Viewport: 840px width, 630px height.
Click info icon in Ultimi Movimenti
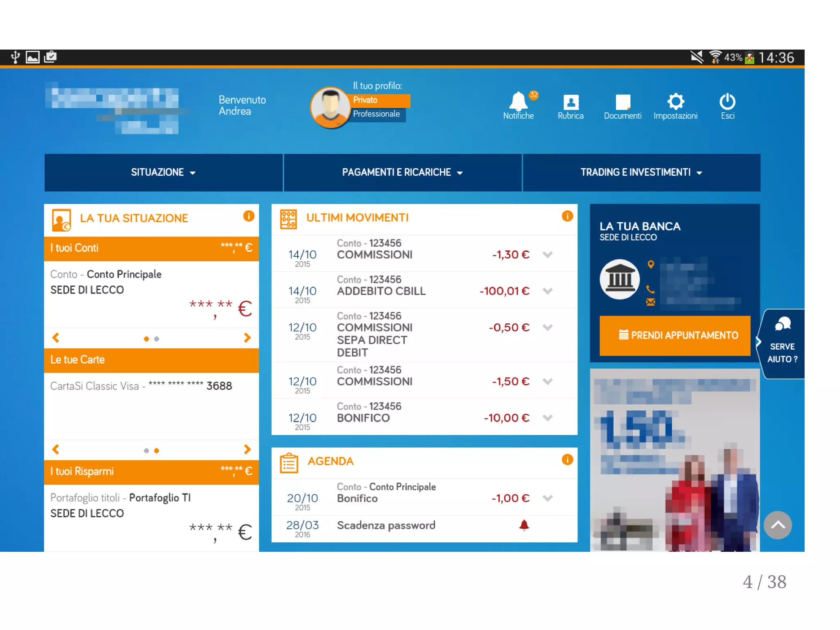click(x=567, y=216)
